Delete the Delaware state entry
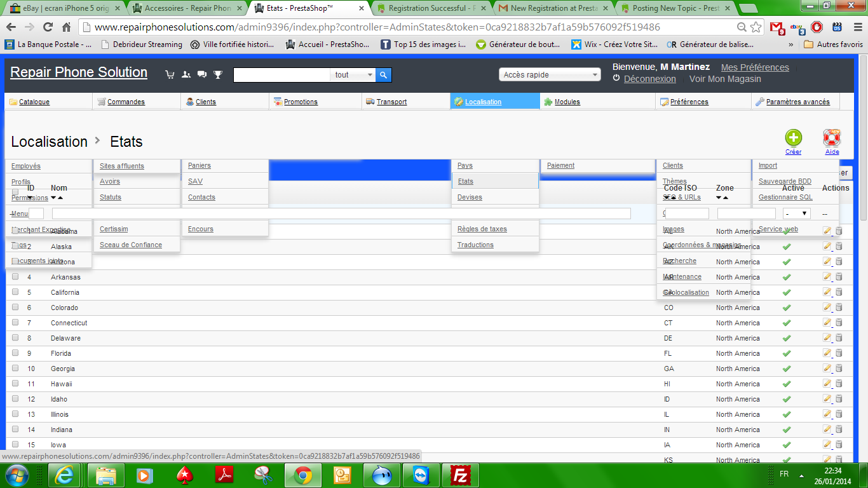The image size is (868, 488). pyautogui.click(x=839, y=338)
